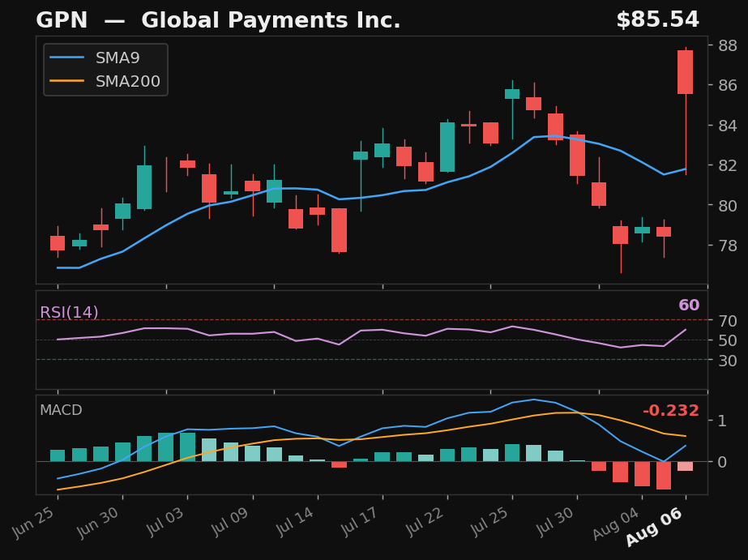This screenshot has height=560, width=748.
Task: Click the MACD panel label
Action: point(61,410)
